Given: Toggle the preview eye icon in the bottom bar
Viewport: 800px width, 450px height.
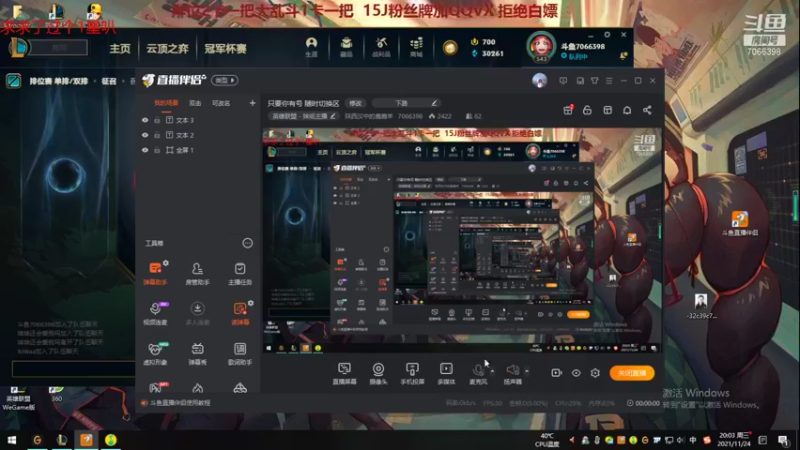Looking at the screenshot, I should coord(576,373).
